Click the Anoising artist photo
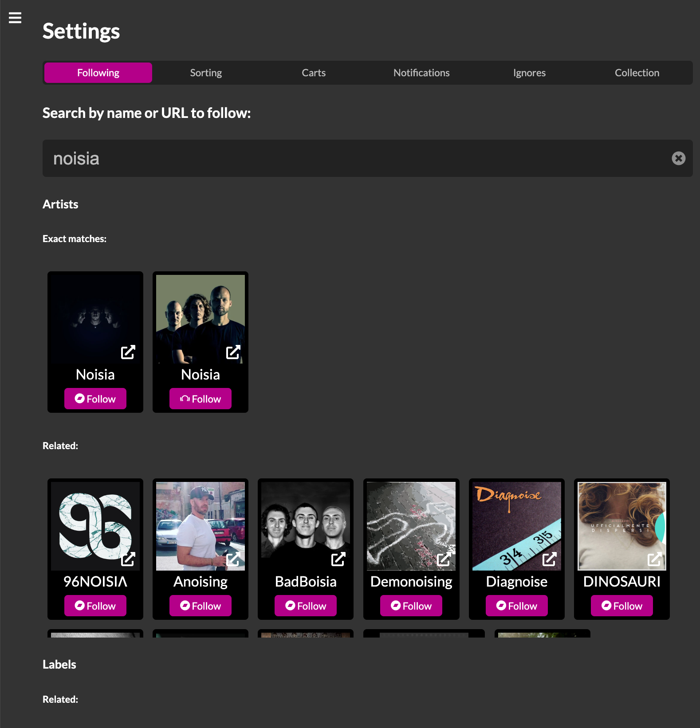The height and width of the screenshot is (728, 700). coord(201,526)
